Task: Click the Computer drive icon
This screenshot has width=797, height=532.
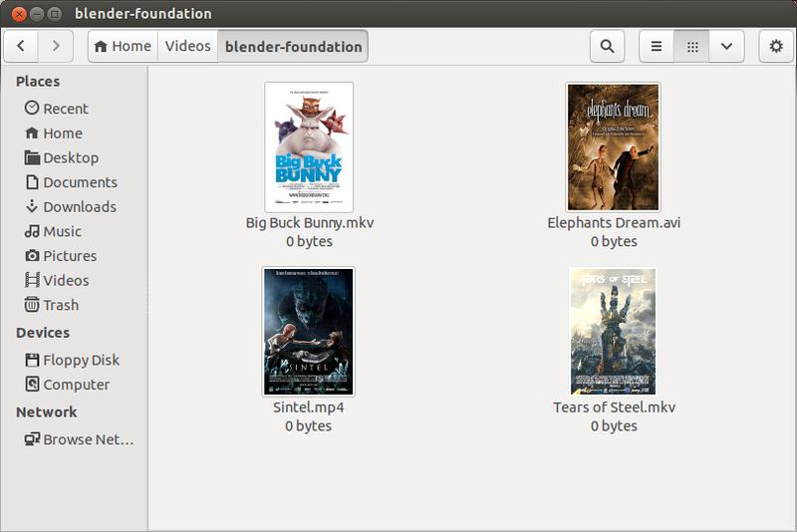Action: pos(32,384)
